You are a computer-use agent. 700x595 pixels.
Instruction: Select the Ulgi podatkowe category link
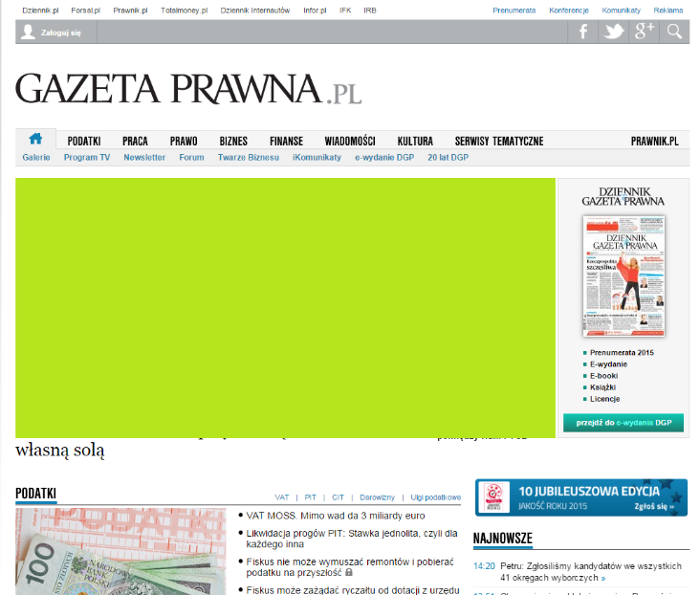pos(436,497)
